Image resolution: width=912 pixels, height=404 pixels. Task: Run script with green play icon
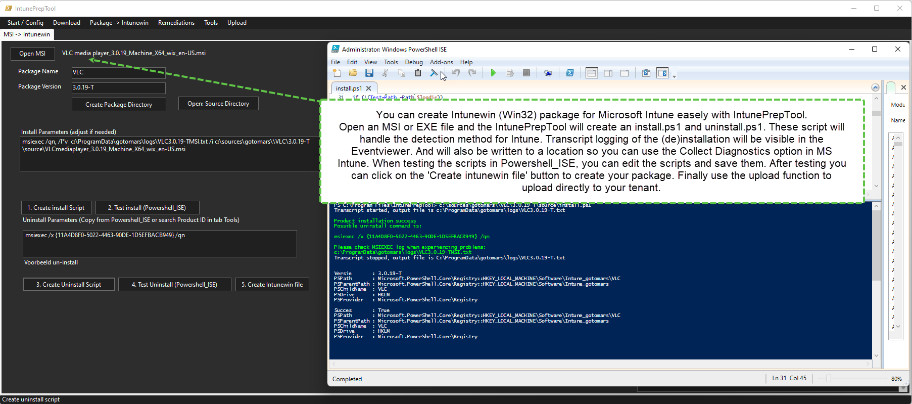pos(493,73)
